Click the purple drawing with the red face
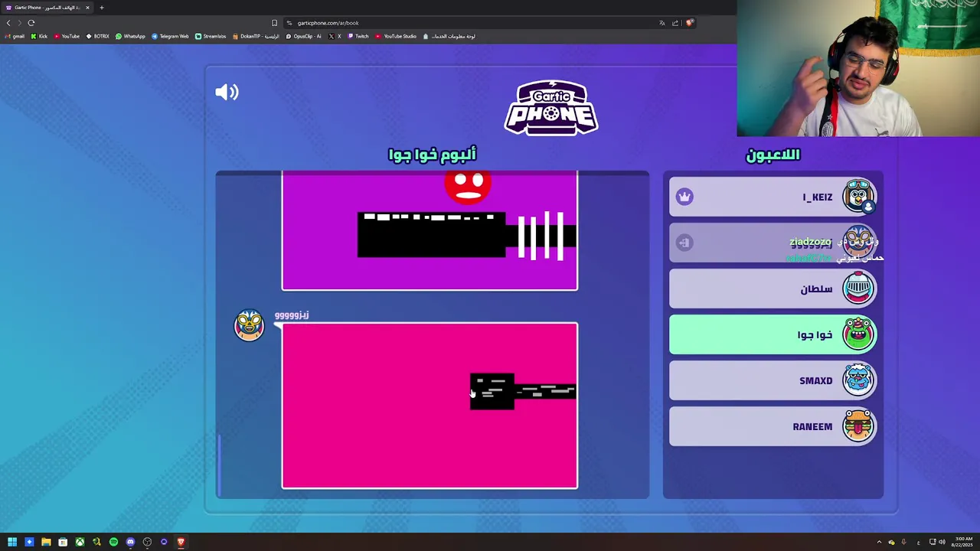This screenshot has height=551, width=980. tap(430, 230)
